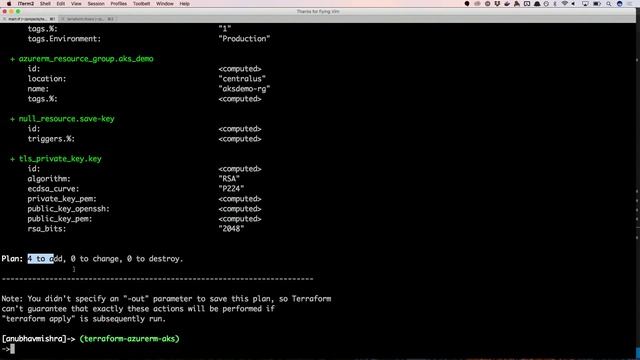
Task: Click the Docker whale menu bar icon
Action: [x=507, y=4]
